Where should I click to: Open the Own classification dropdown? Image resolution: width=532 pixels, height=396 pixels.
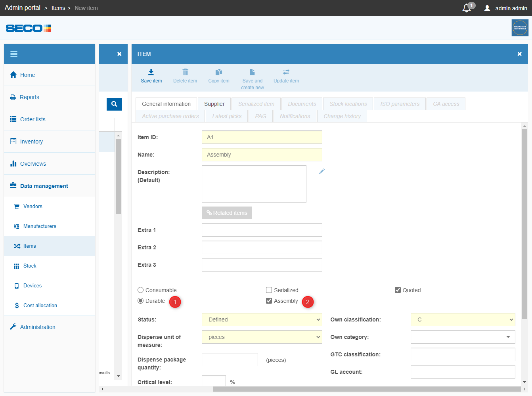[463, 319]
